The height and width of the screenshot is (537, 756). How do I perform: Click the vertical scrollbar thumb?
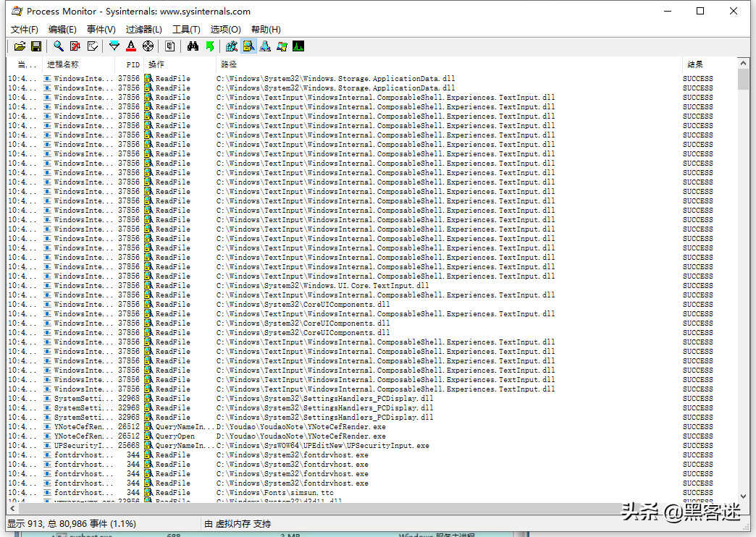tap(743, 79)
